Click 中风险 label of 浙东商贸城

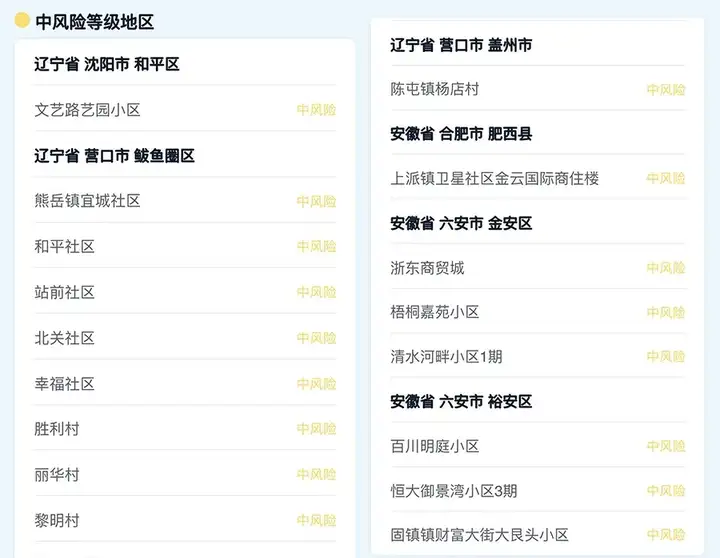click(x=666, y=268)
